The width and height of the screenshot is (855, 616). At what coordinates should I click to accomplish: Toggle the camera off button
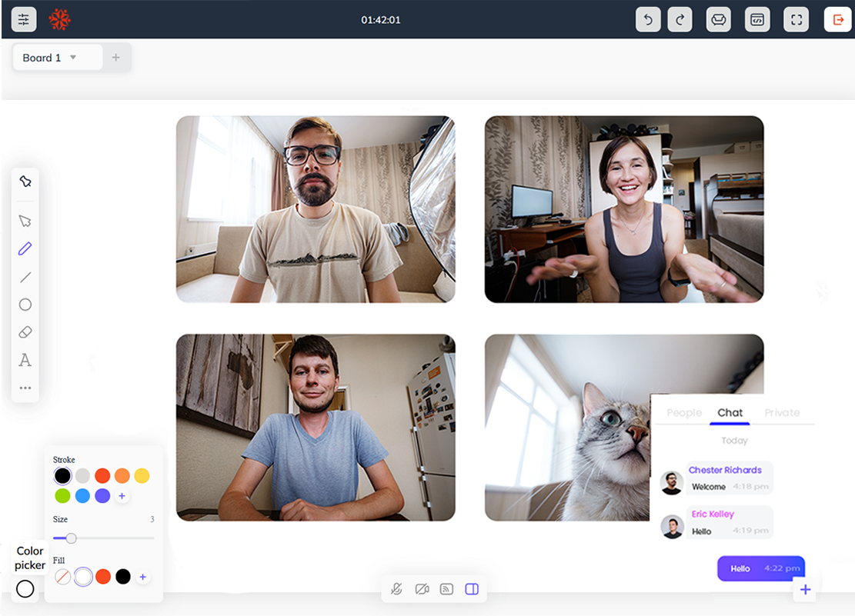click(x=422, y=589)
